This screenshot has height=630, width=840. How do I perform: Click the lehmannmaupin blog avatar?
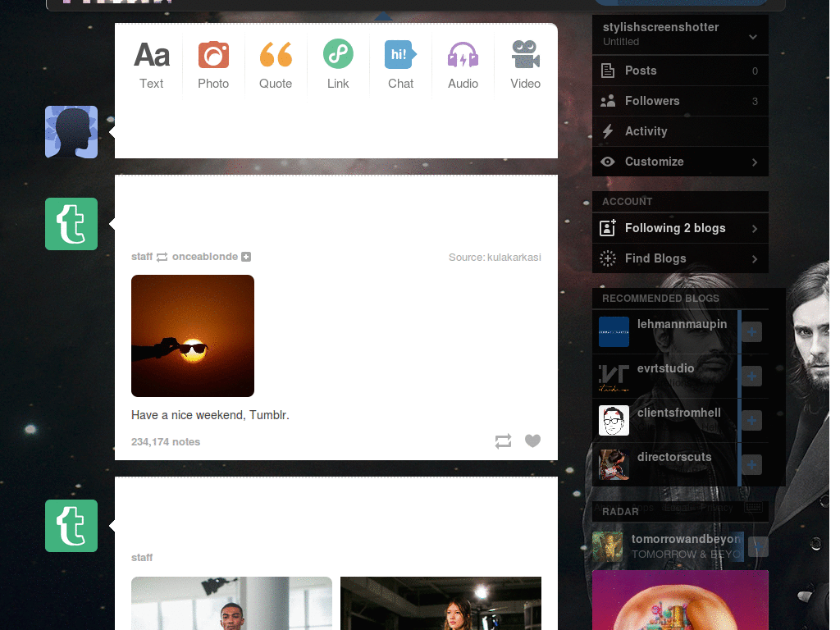(614, 331)
